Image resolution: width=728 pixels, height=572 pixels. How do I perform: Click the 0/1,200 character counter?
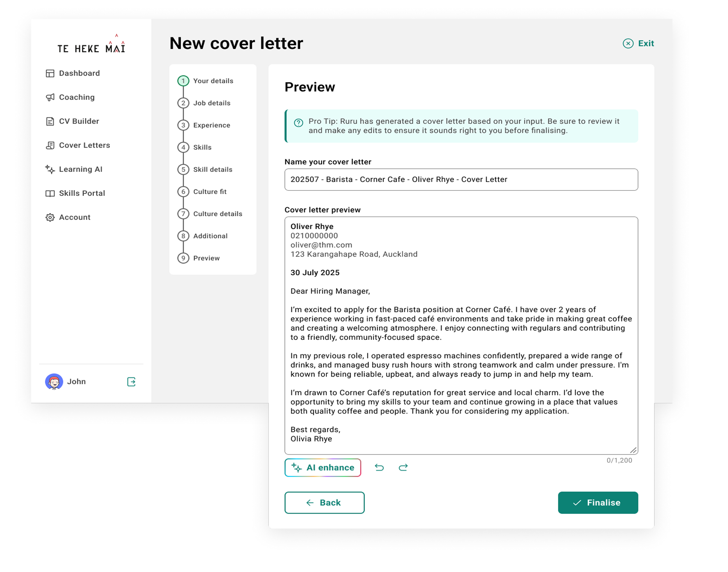(619, 461)
